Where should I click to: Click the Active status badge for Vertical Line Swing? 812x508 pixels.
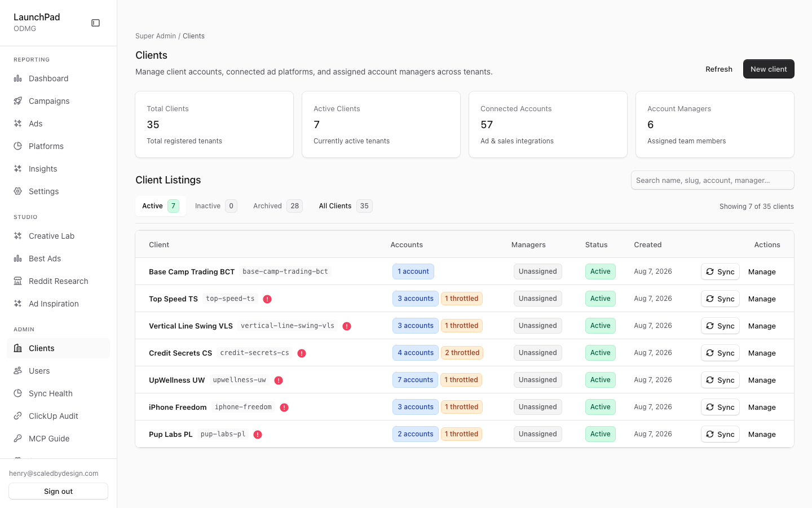pyautogui.click(x=601, y=326)
